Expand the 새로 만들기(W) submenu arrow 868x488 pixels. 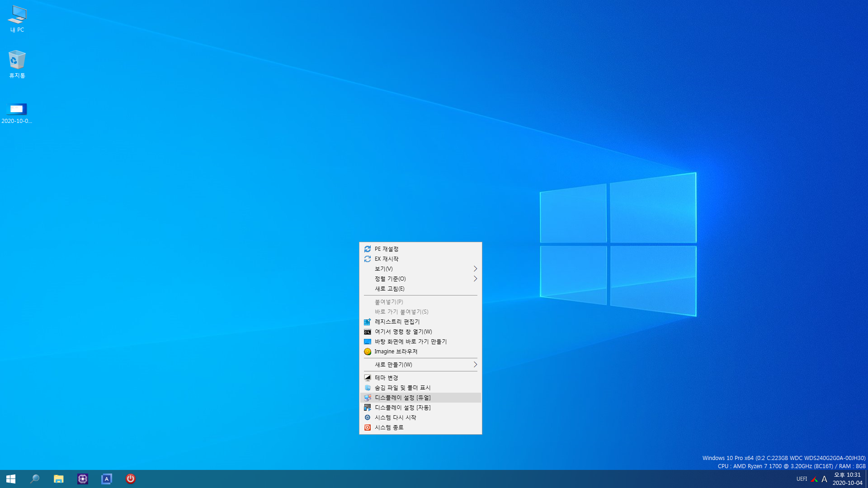(x=475, y=365)
